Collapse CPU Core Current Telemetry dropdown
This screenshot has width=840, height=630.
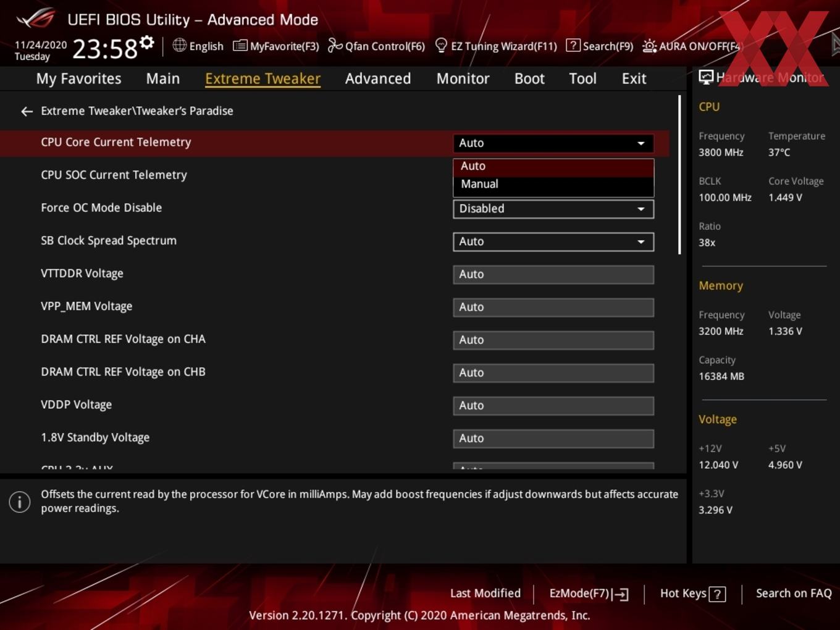tap(553, 143)
